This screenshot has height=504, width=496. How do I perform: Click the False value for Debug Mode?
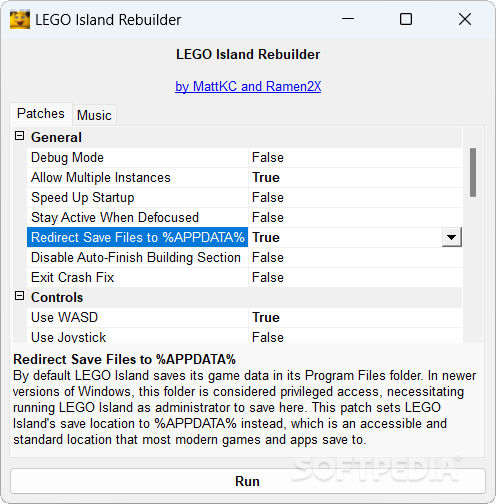355,158
